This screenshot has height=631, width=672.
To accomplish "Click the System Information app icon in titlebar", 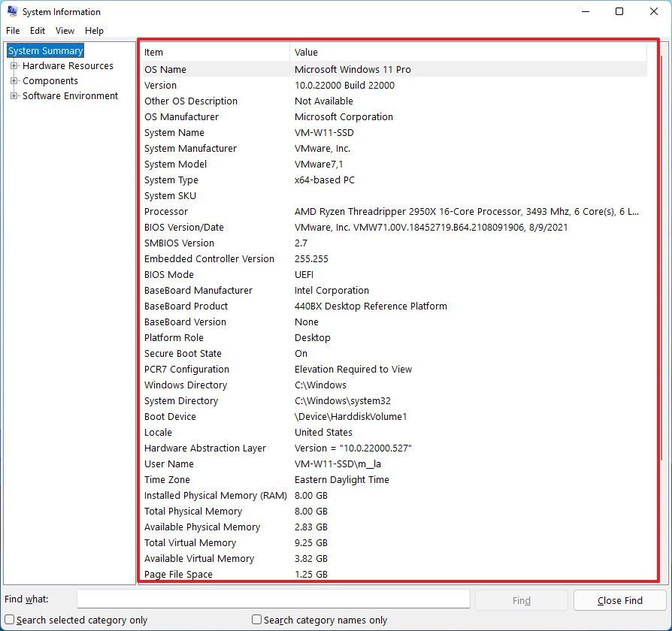I will [11, 11].
